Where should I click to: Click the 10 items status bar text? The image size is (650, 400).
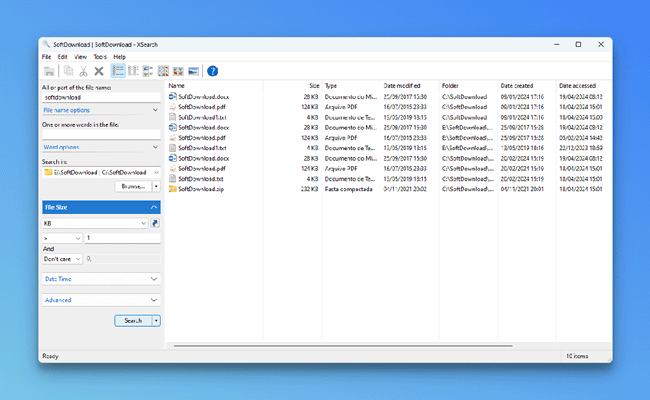[577, 356]
